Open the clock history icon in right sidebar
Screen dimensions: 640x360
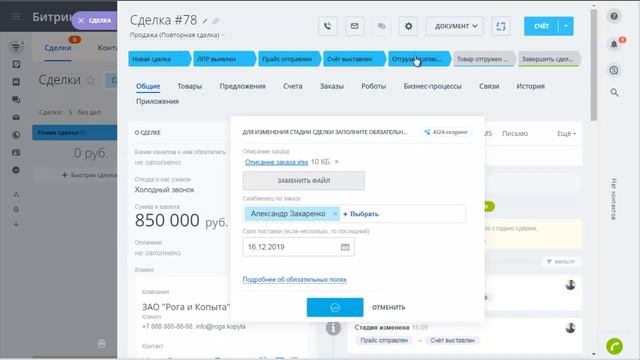(x=614, y=70)
